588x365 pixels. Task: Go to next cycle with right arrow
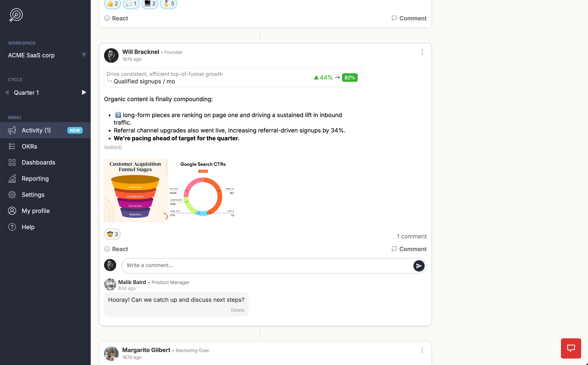[x=84, y=92]
